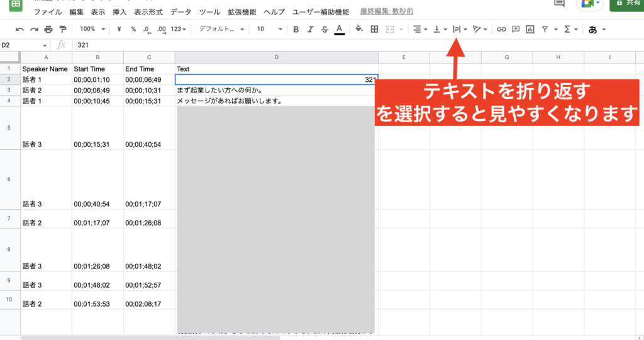Open the fill color bucket tool
Viewport: 644px width, 340px height.
click(x=359, y=29)
